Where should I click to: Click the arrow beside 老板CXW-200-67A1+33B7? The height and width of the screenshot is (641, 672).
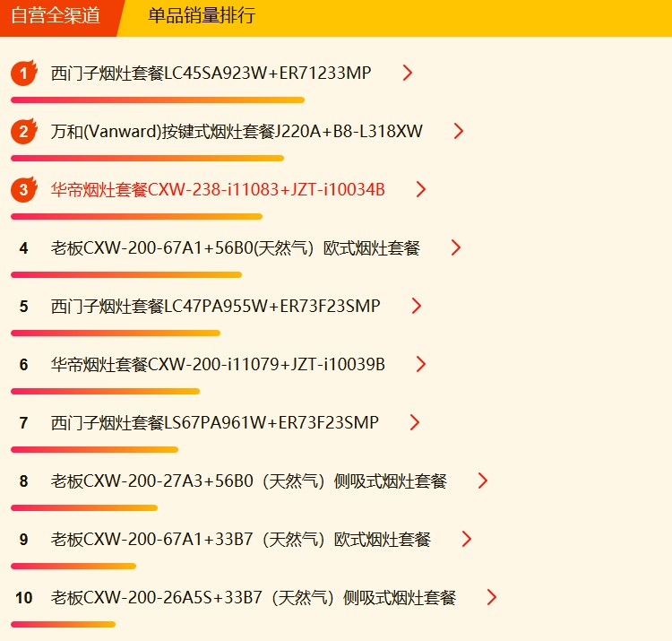tap(467, 540)
